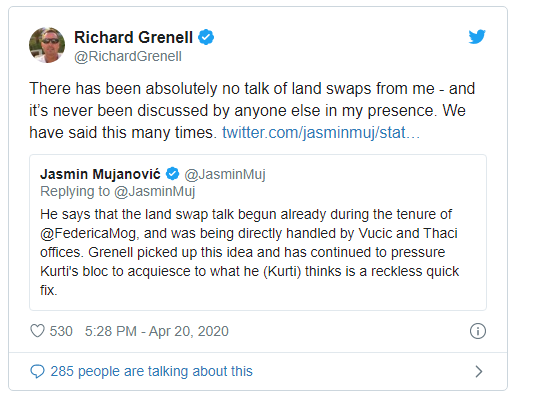Click Jasmin Mujanović's verified badge

(173, 174)
